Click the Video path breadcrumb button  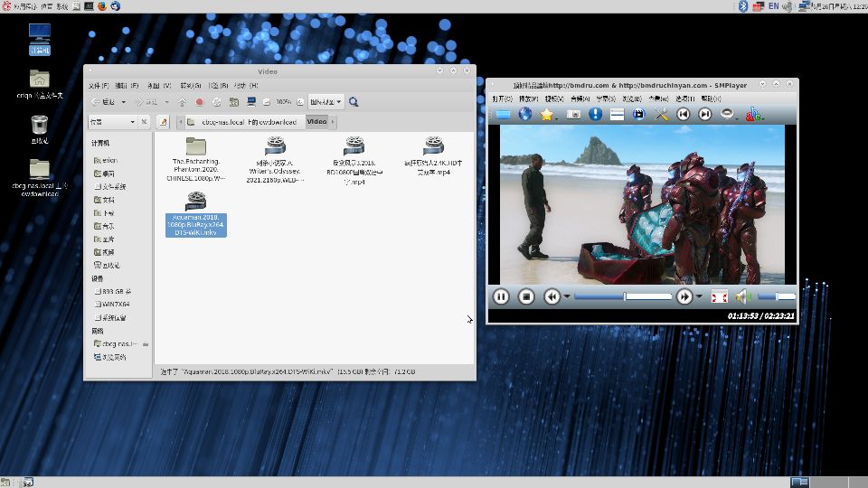click(x=316, y=122)
